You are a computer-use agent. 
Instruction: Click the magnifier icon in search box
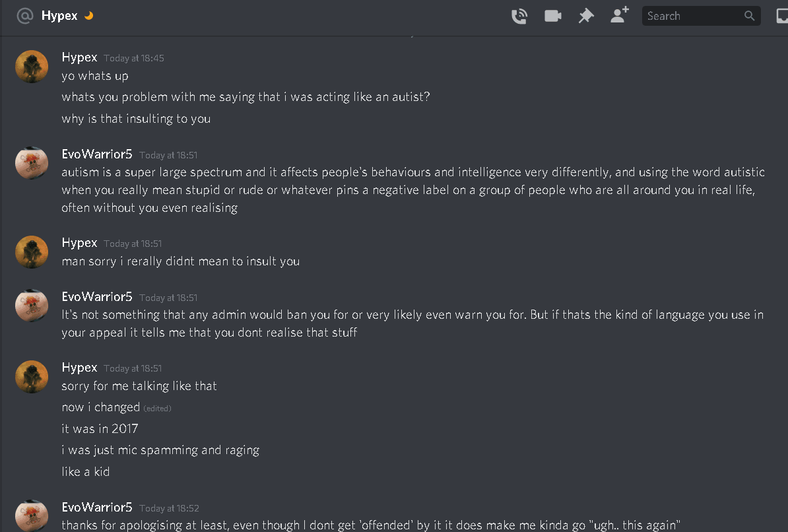[x=749, y=16]
